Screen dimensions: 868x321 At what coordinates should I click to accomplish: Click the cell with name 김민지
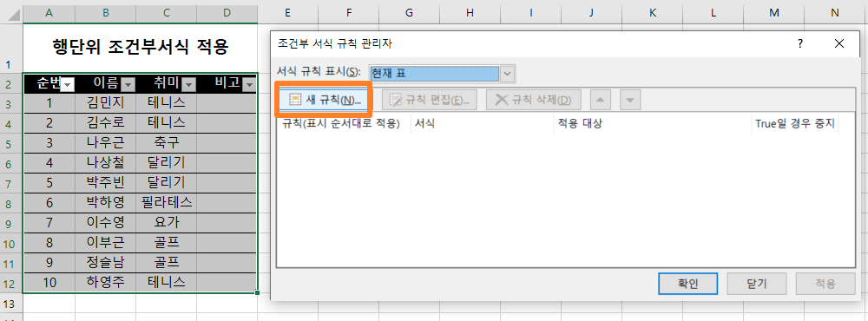105,102
